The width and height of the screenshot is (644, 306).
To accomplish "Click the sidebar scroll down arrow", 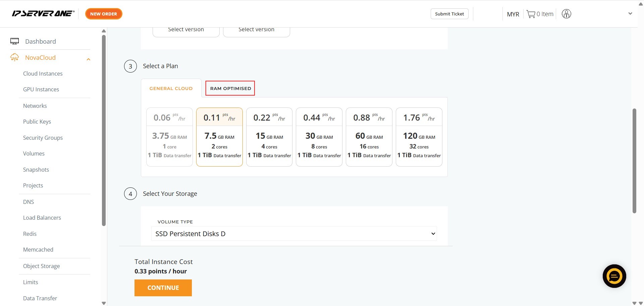I will click(x=104, y=303).
